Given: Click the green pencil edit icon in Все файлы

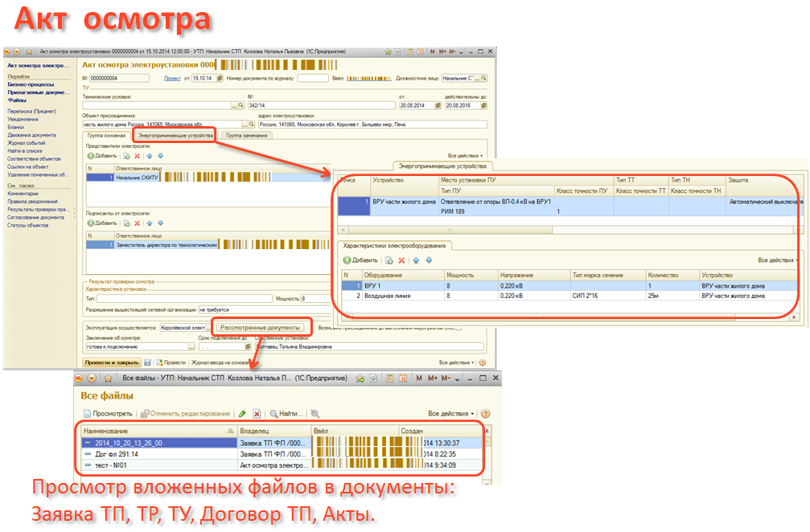Looking at the screenshot, I should [242, 413].
